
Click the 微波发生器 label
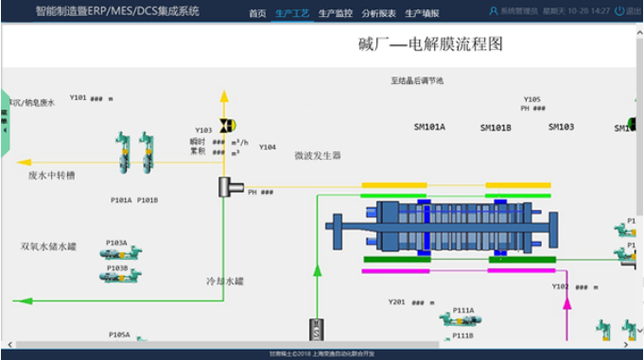point(318,156)
